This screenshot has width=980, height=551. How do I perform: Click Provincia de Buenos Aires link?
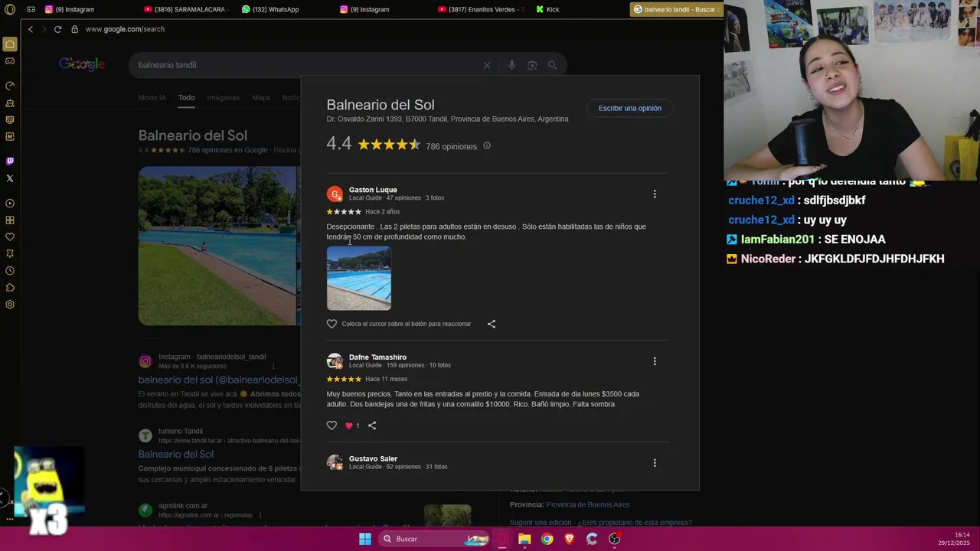pos(588,504)
